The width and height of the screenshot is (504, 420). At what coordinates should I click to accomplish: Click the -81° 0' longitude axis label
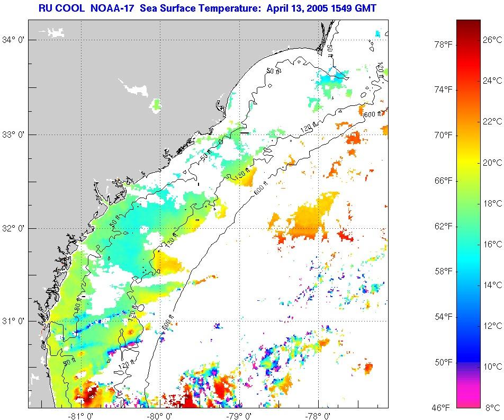click(83, 415)
